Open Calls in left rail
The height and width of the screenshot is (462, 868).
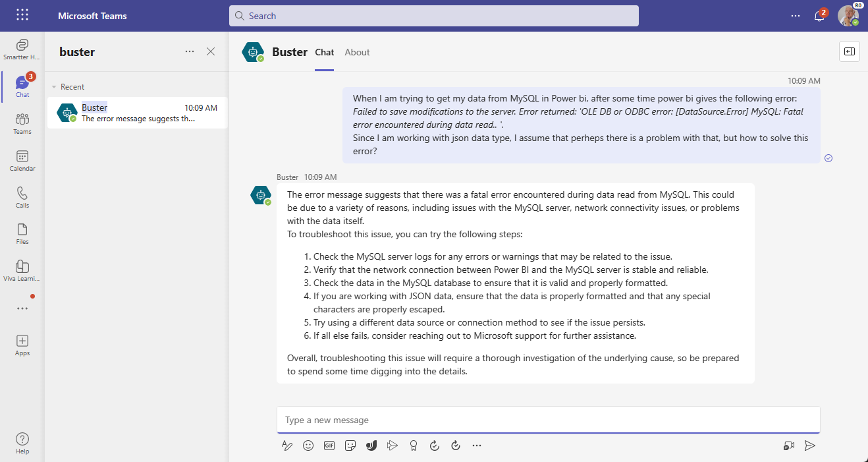click(x=22, y=197)
